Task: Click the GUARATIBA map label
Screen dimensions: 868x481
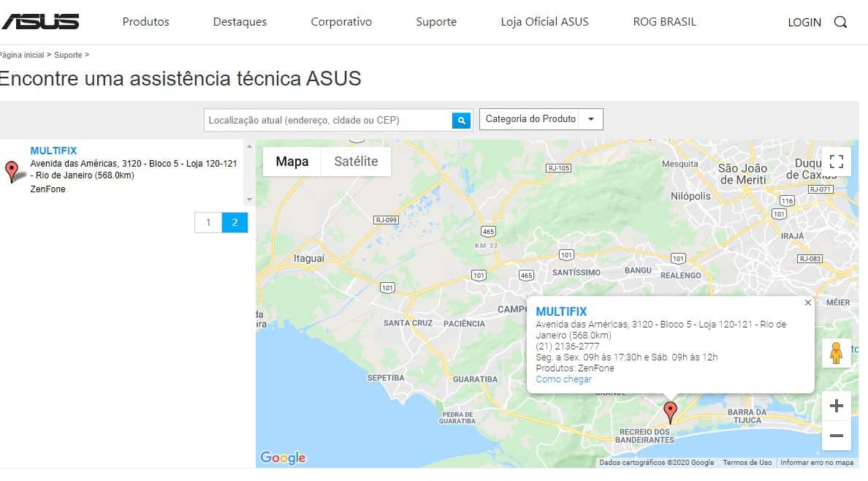Action: pyautogui.click(x=475, y=379)
